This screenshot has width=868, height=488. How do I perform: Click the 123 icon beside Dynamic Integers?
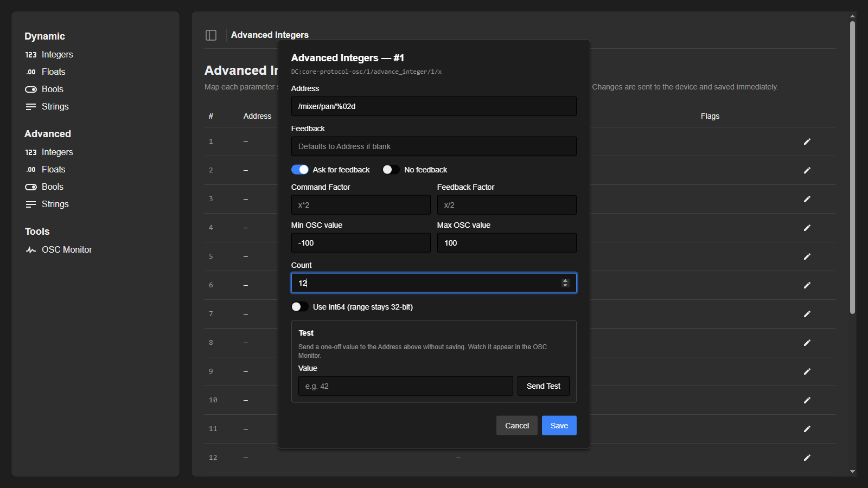click(31, 55)
